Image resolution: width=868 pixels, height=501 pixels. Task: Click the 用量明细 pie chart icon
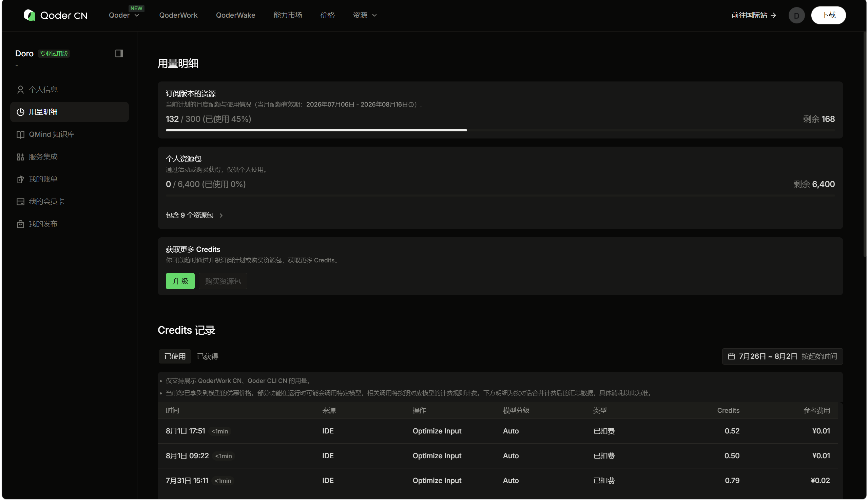pyautogui.click(x=20, y=112)
